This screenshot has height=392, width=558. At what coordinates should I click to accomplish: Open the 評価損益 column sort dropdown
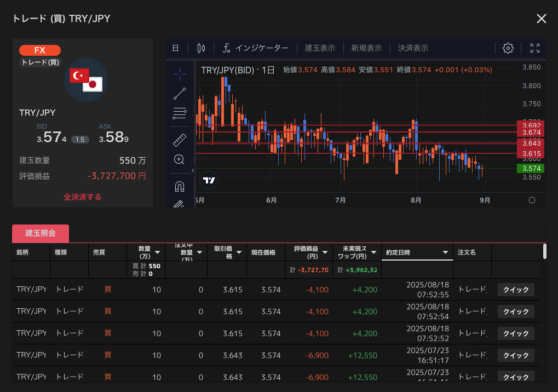coord(325,252)
